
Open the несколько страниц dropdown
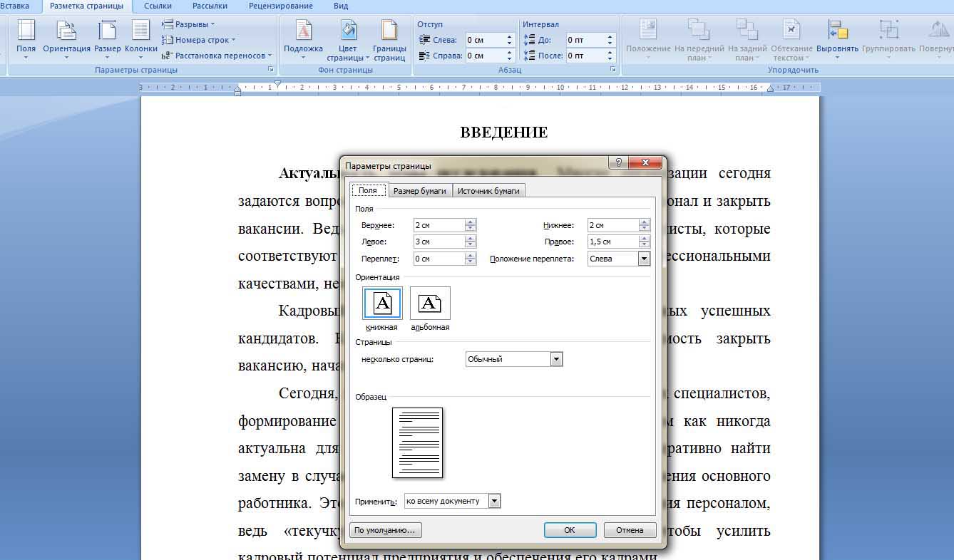coord(556,359)
